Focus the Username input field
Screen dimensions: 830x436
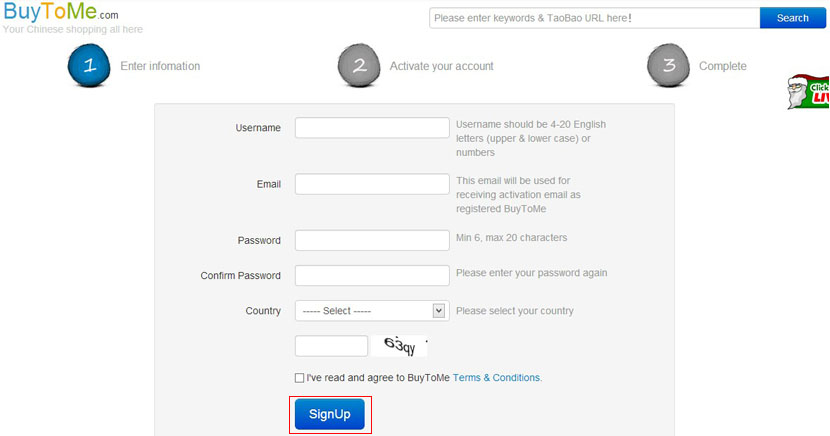[x=372, y=128]
